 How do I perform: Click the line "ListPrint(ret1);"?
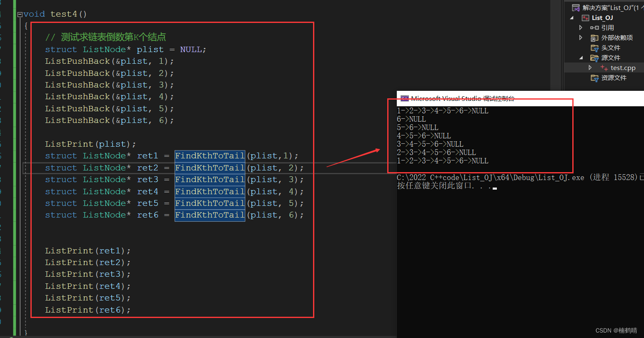tap(88, 251)
